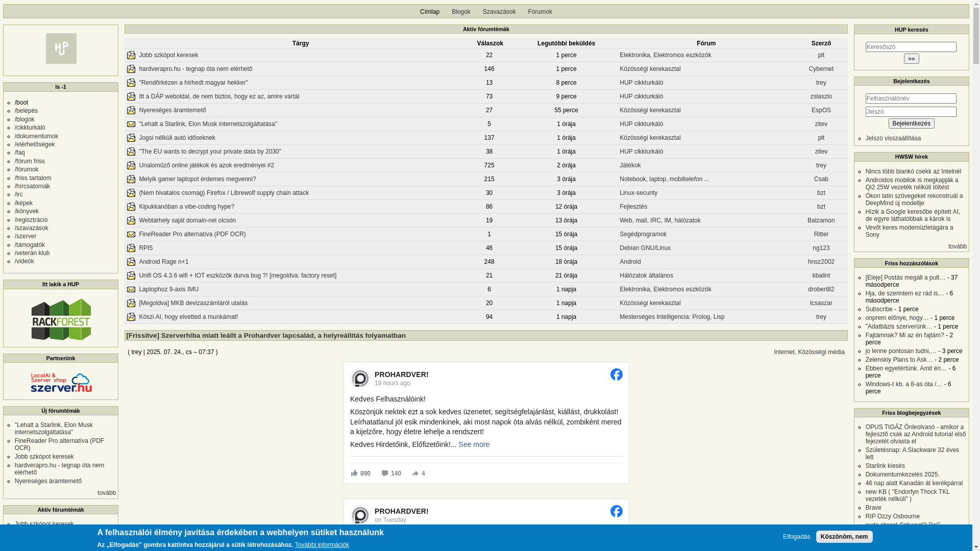Sort topics by Tárgy column

(x=301, y=43)
